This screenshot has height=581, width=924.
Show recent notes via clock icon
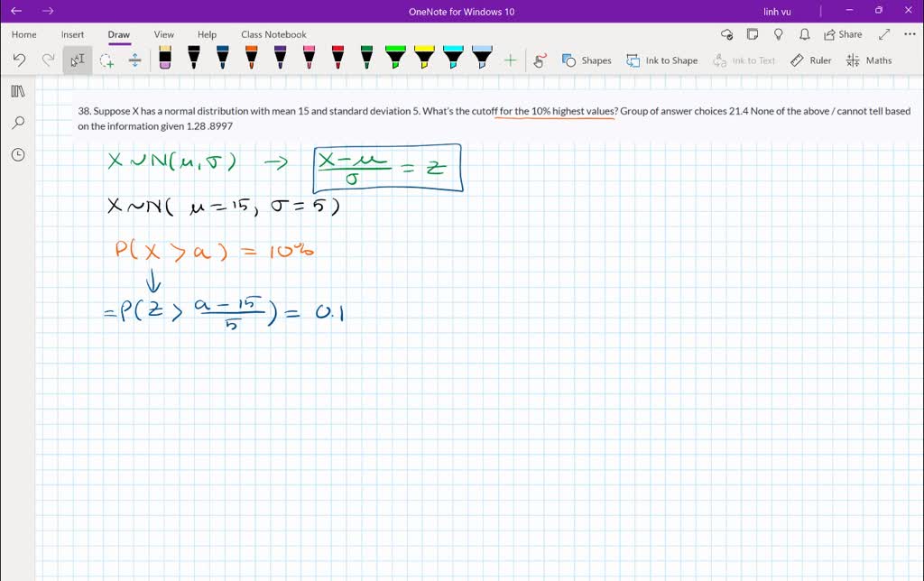[x=18, y=154]
